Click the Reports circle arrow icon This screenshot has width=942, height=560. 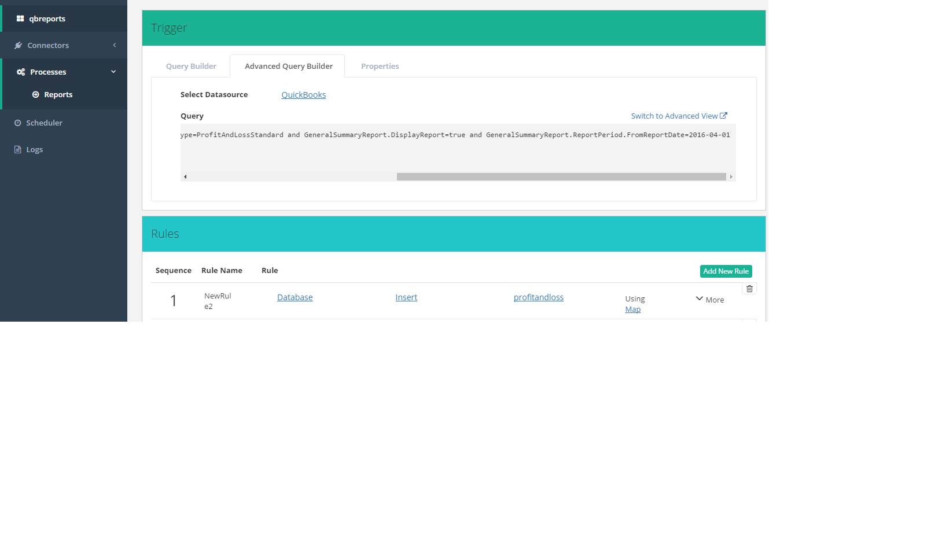point(36,95)
